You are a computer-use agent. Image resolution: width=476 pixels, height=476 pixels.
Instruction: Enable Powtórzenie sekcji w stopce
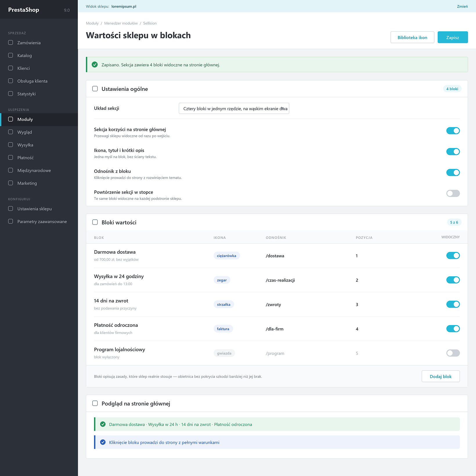(453, 194)
